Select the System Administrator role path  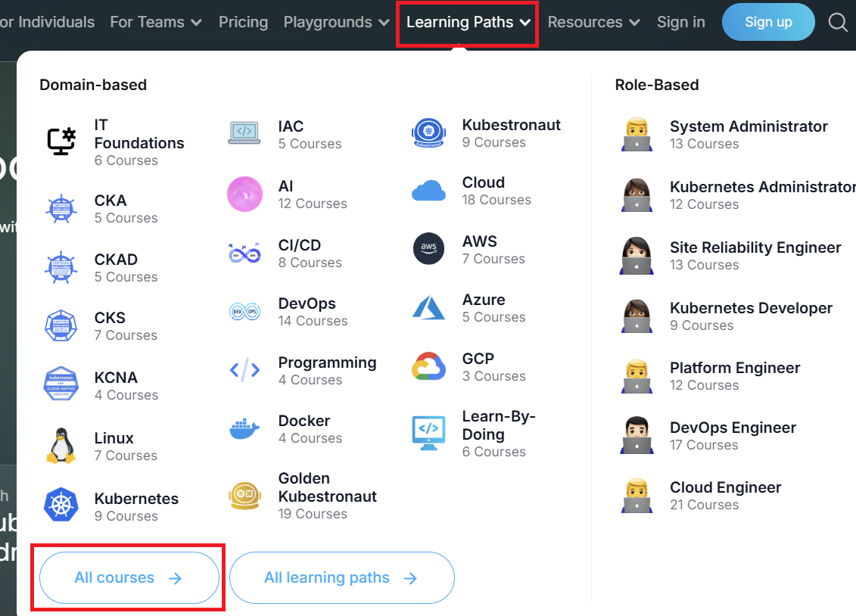(x=724, y=134)
